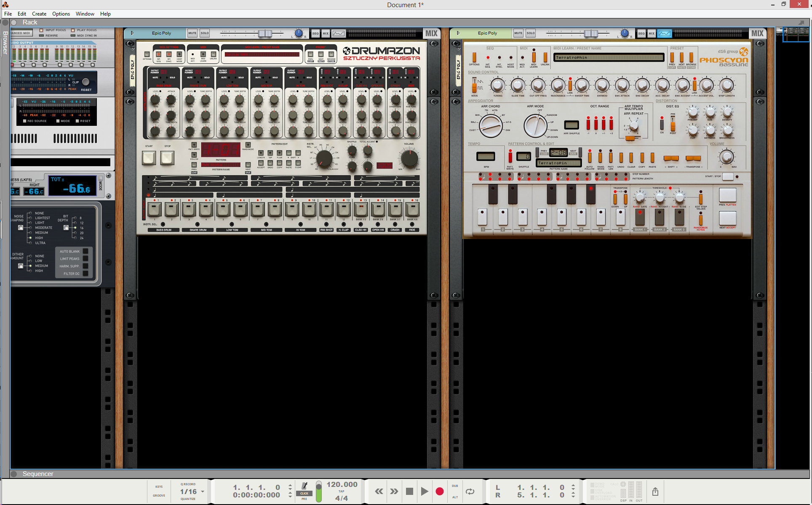Click MIX button on Drumazon channel strip
This screenshot has width=812, height=505.
tap(326, 33)
